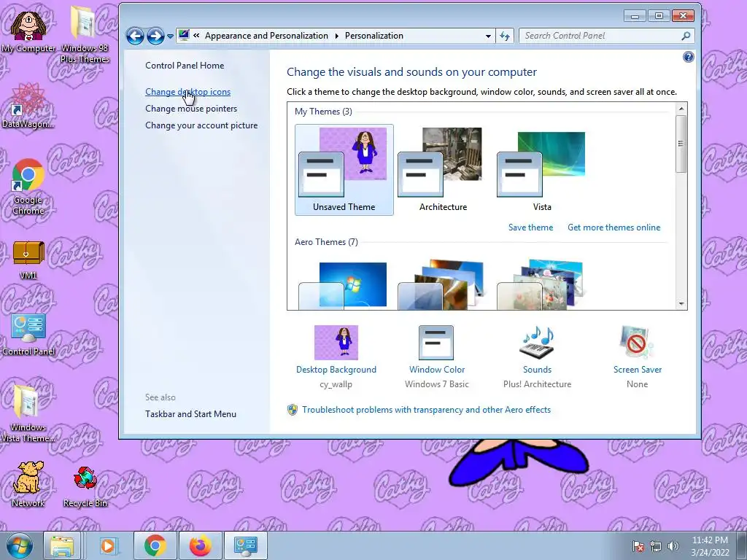Open Control Panel Home

pyautogui.click(x=185, y=65)
